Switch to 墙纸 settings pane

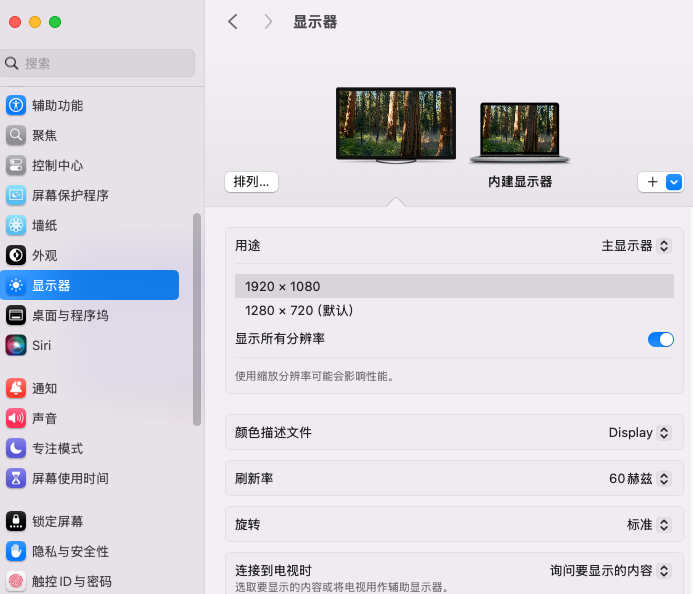click(90, 225)
